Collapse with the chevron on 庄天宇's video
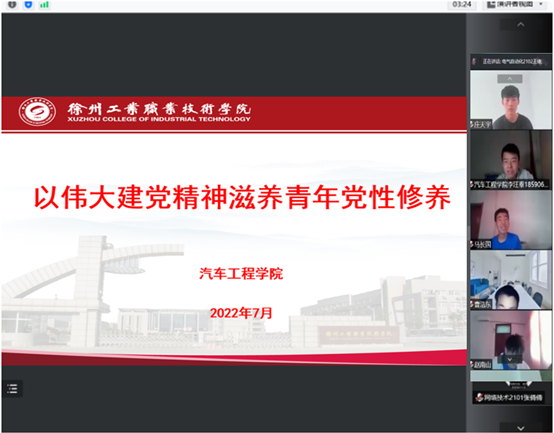The width and height of the screenshot is (554, 433). 509,79
